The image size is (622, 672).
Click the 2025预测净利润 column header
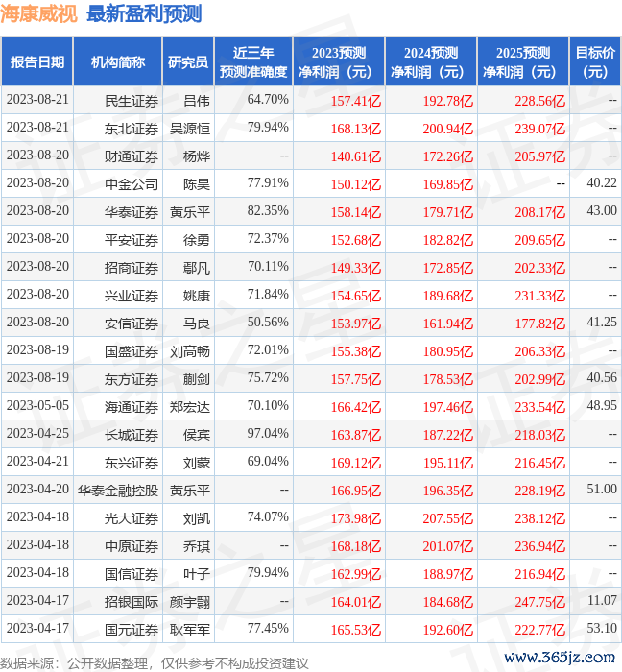(x=523, y=62)
